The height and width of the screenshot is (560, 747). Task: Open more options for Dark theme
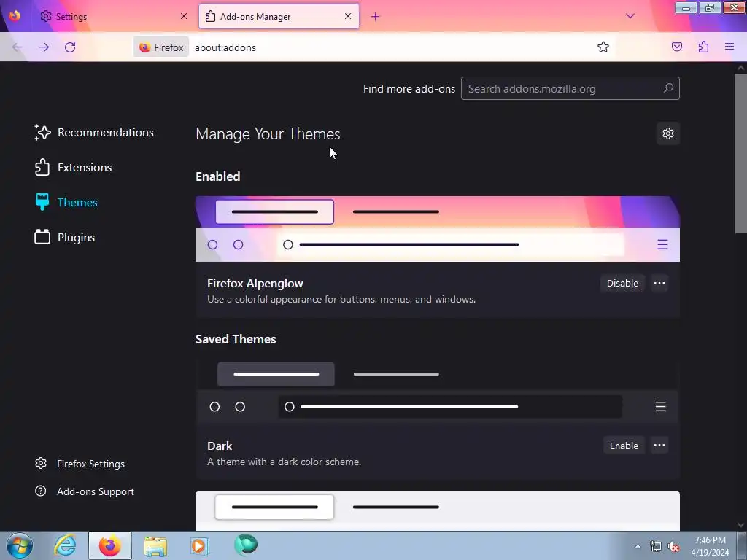(x=659, y=446)
